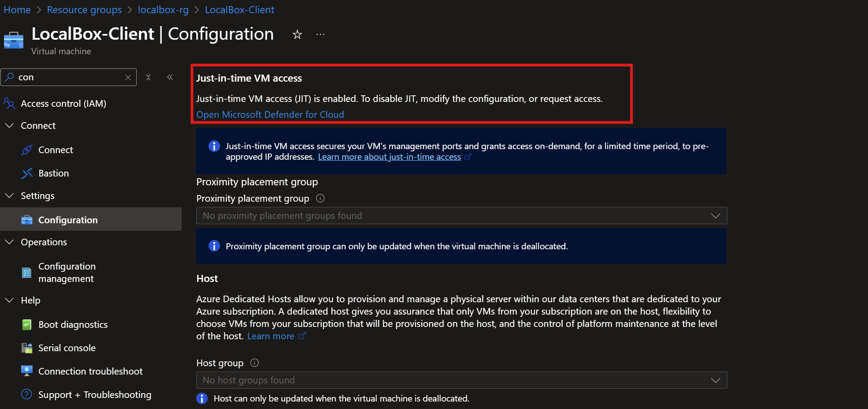Open the Host group dropdown
This screenshot has height=409, width=868.
click(462, 380)
